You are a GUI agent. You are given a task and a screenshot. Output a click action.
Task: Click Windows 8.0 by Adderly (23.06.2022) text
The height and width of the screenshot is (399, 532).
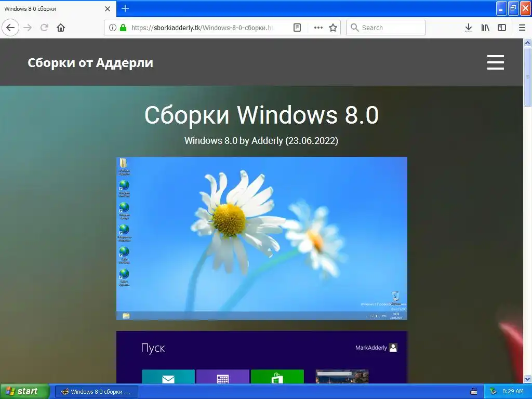point(261,140)
